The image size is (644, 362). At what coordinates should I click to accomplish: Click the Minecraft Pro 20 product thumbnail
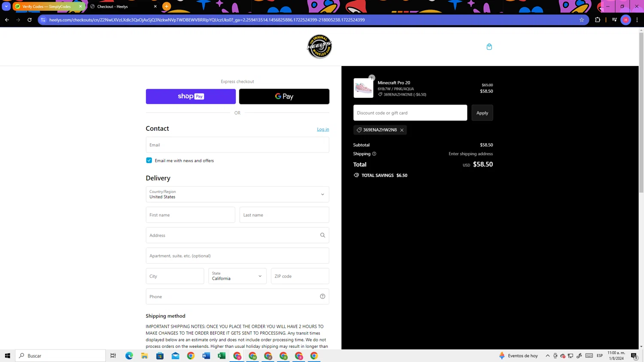[363, 88]
